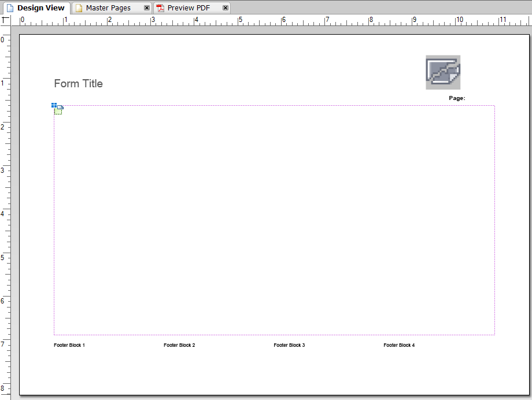Click the PDF icon on Preview PDF tab
The width and height of the screenshot is (532, 400).
[160, 8]
